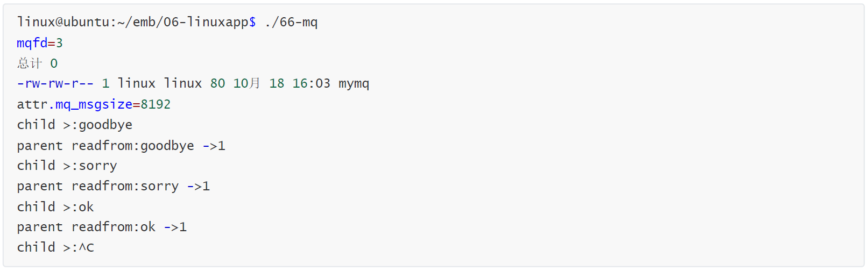This screenshot has height=271, width=868.
Task: Click the parent readfrom:goodbye line
Action: point(121,146)
